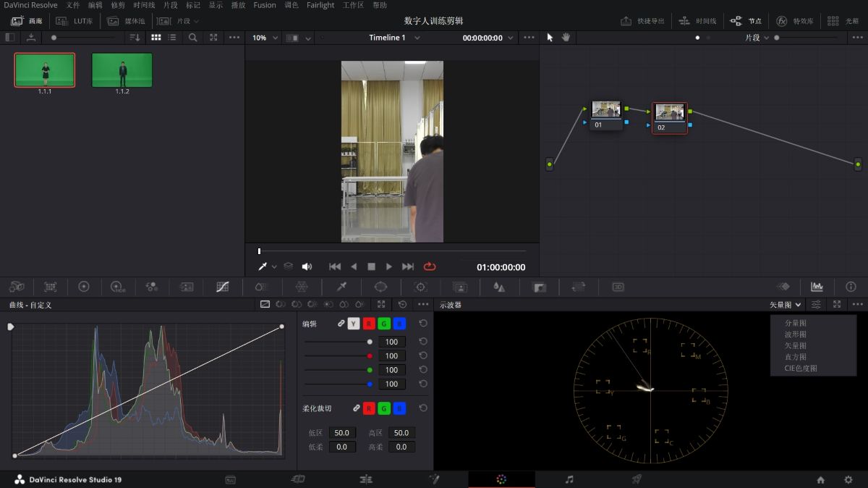The height and width of the screenshot is (488, 868).
Task: Click the viewer scrub bar
Action: (x=391, y=251)
